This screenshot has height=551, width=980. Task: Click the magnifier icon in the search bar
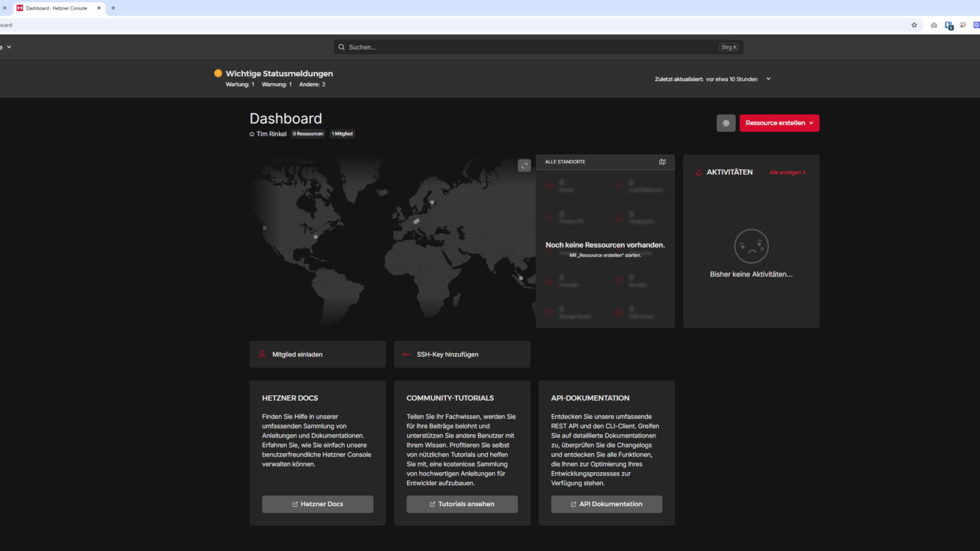pyautogui.click(x=342, y=47)
